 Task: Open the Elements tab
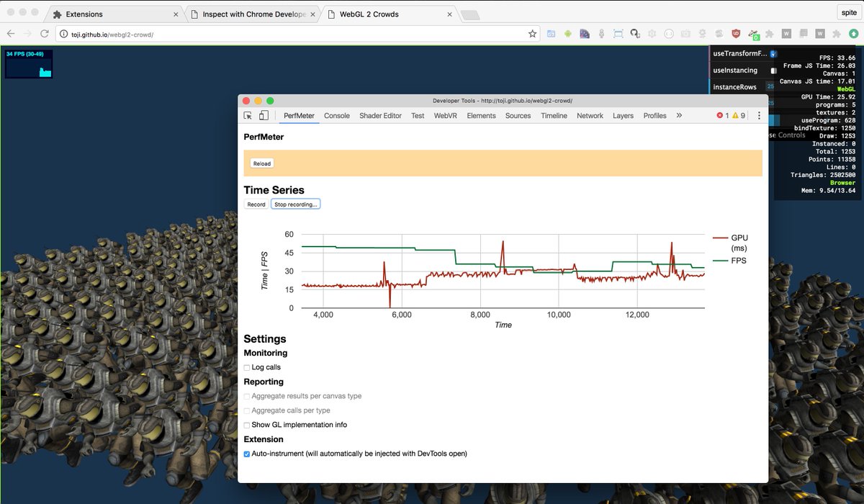(481, 116)
